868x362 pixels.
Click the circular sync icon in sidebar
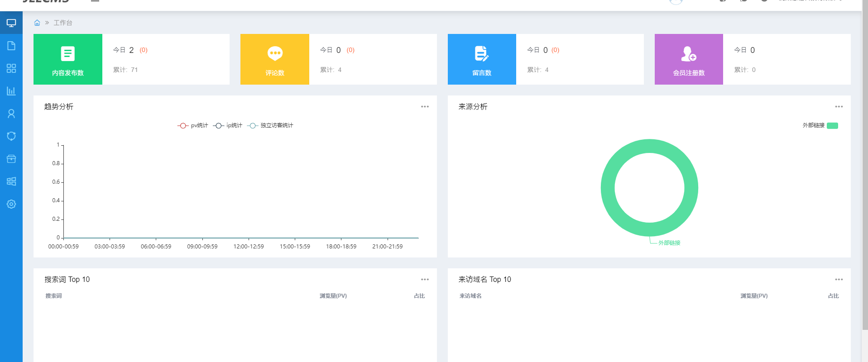click(x=11, y=136)
